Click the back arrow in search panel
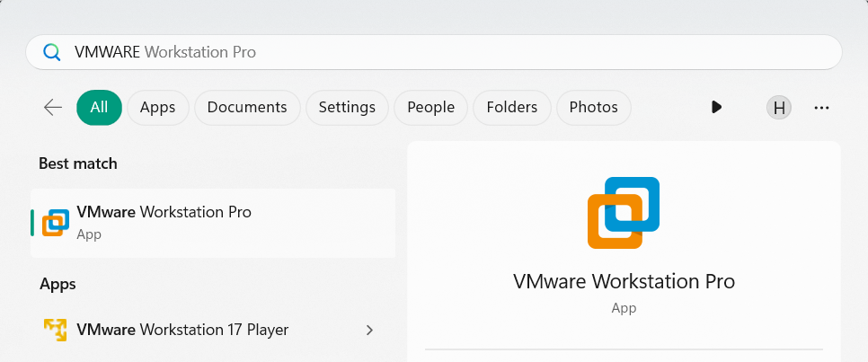 53,108
